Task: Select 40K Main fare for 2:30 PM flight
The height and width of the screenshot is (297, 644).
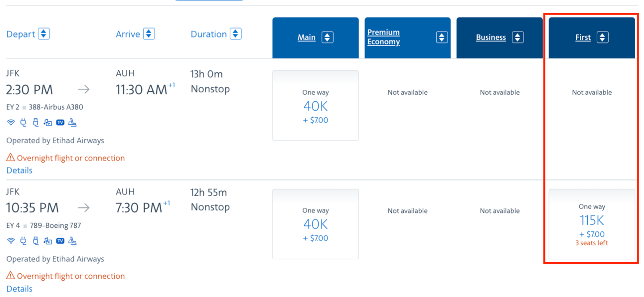Action: 315,105
